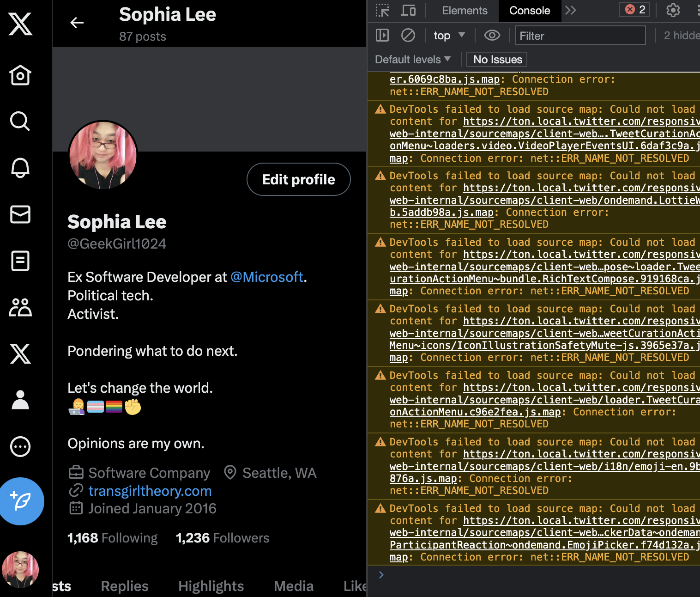This screenshot has width=700, height=597.
Task: Open the transgirltheory.com link
Action: coord(150,491)
